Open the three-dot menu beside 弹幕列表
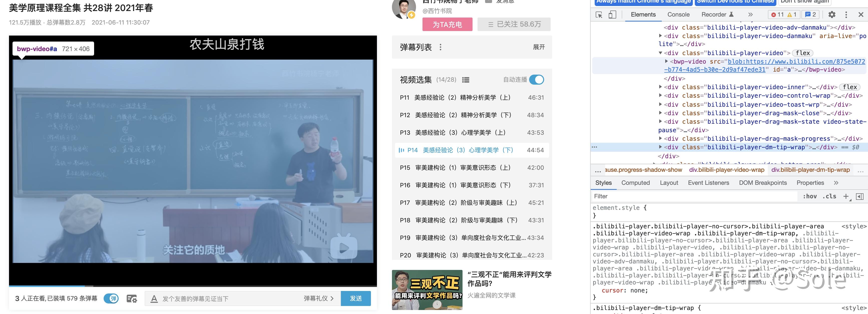This screenshot has height=314, width=868. tap(441, 47)
